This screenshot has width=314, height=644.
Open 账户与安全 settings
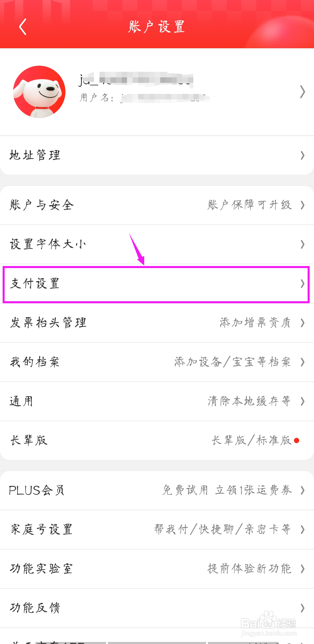pyautogui.click(x=42, y=205)
